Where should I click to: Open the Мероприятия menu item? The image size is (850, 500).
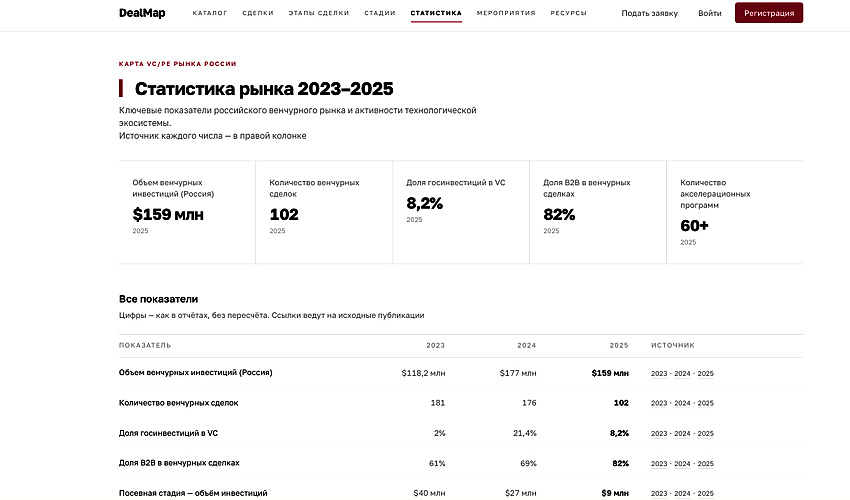point(506,13)
